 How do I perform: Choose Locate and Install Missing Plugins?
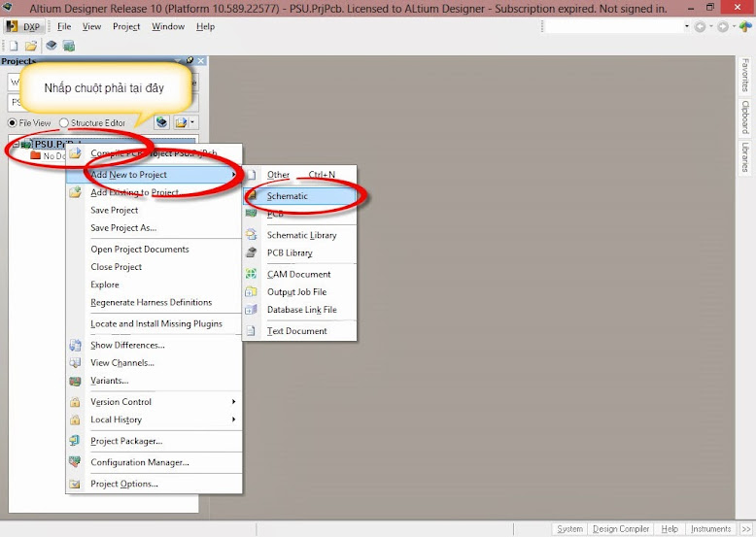point(154,323)
